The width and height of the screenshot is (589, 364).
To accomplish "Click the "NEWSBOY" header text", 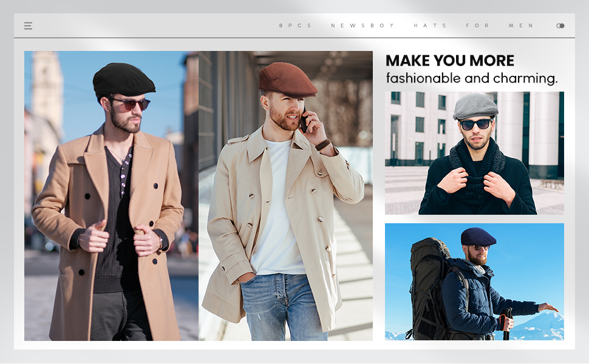I will (x=362, y=25).
